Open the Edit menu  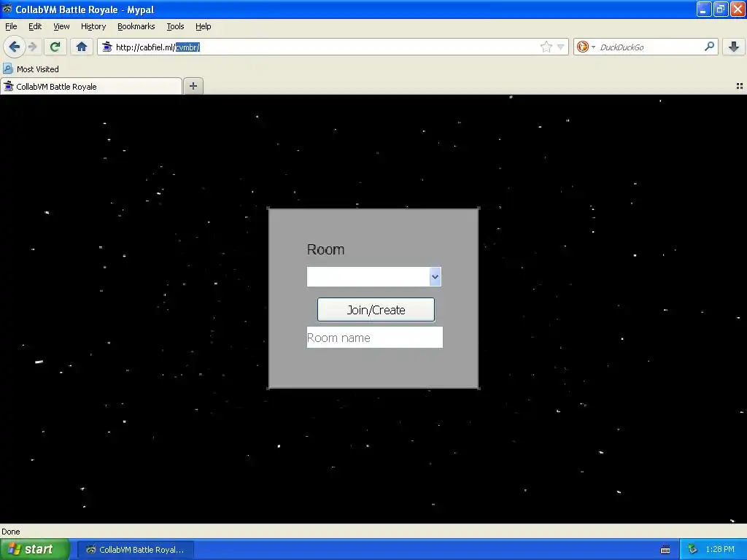(x=35, y=26)
